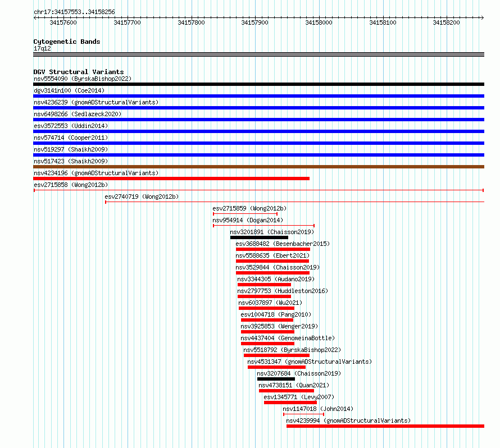Screen dimensions: 500x448
Task: Click ruler position 34157900
Action: 255,22
